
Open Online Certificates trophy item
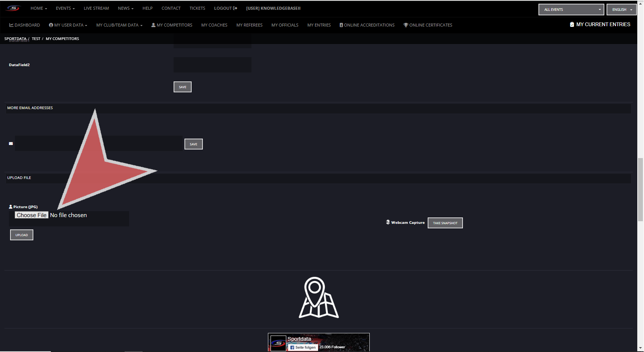click(x=428, y=25)
